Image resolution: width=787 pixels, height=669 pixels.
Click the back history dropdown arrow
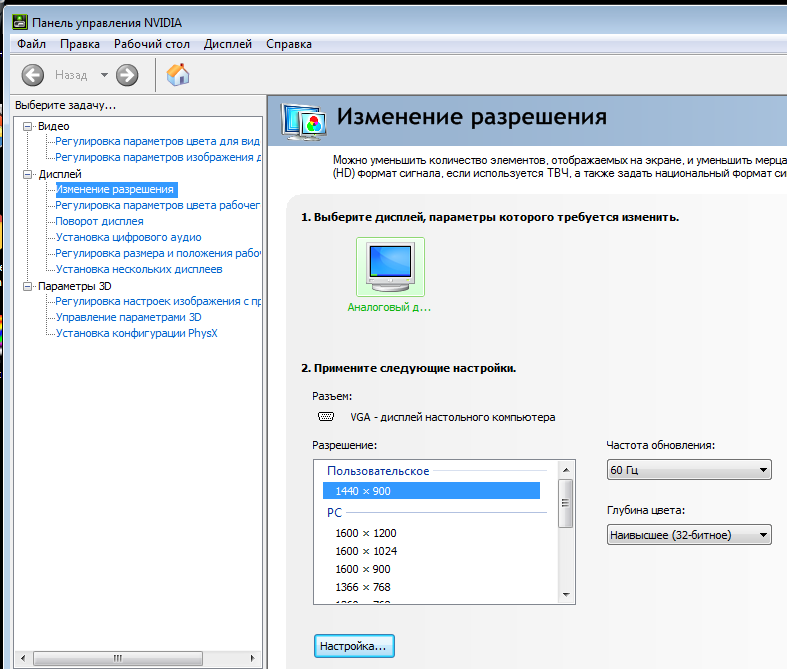[104, 75]
